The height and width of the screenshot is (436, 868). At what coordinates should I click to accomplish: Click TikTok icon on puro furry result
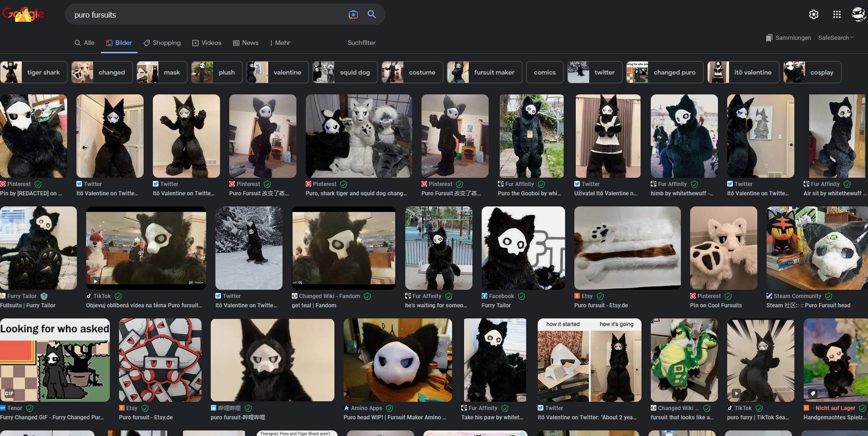click(730, 408)
